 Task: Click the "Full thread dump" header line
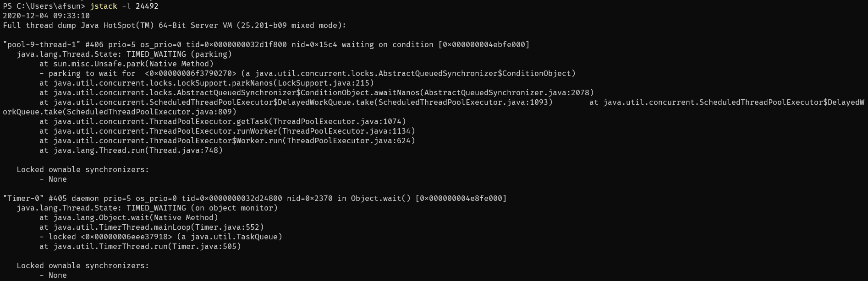click(174, 25)
